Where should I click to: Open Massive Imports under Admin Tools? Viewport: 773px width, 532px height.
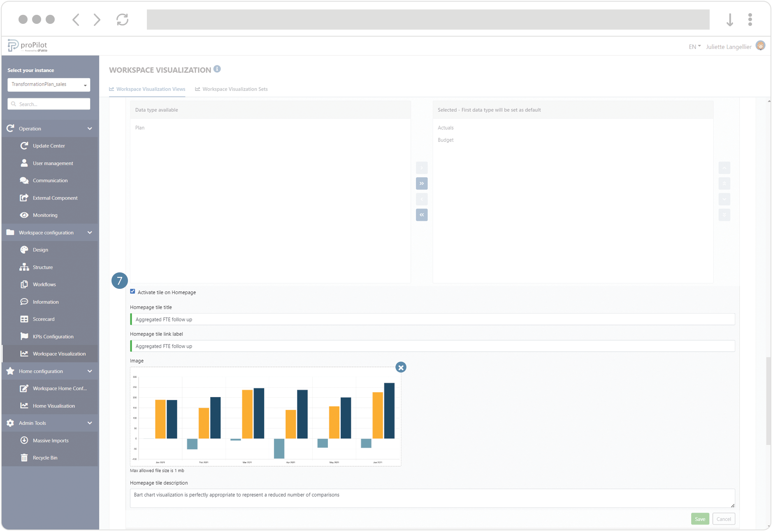(x=51, y=440)
